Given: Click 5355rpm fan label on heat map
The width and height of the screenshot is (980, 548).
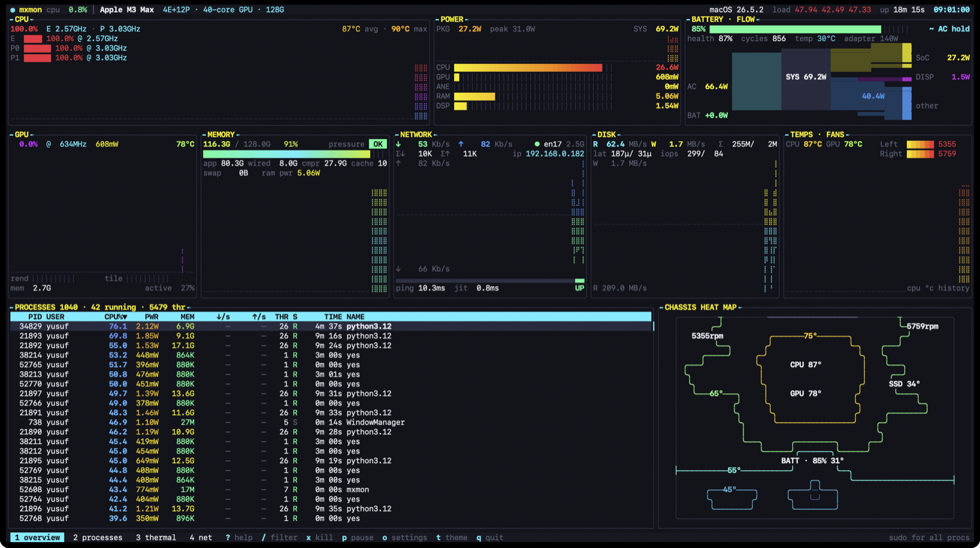Looking at the screenshot, I should (x=708, y=336).
